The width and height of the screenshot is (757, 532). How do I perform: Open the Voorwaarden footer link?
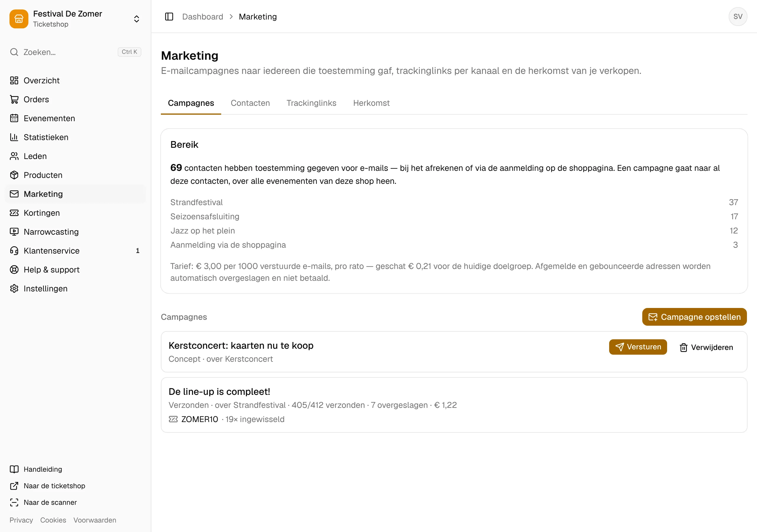point(95,520)
